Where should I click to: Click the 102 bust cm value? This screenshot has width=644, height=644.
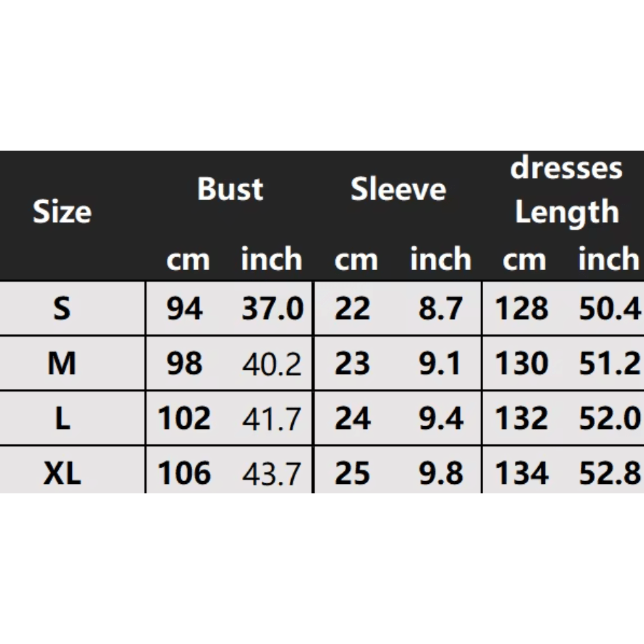pos(185,419)
